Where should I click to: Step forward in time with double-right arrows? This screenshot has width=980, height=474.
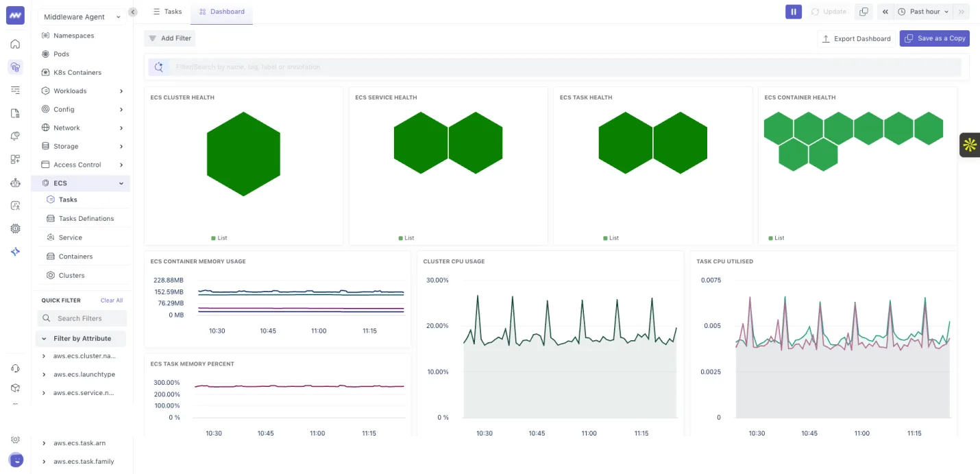961,12
